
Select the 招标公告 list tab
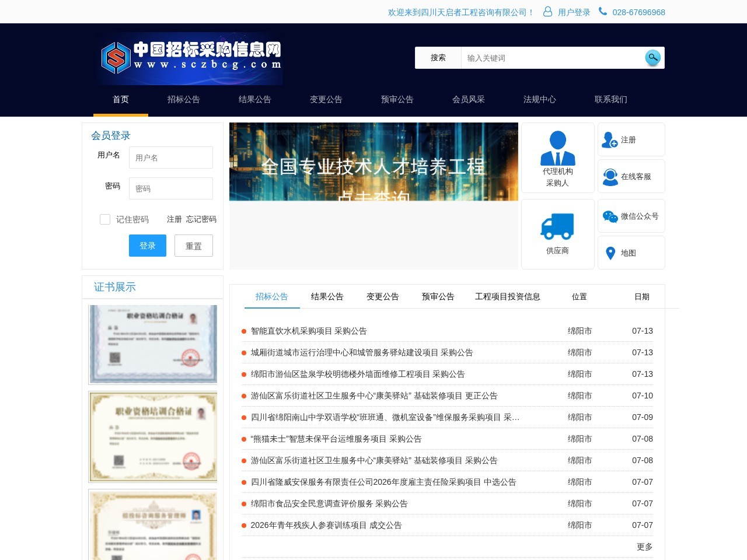272,296
